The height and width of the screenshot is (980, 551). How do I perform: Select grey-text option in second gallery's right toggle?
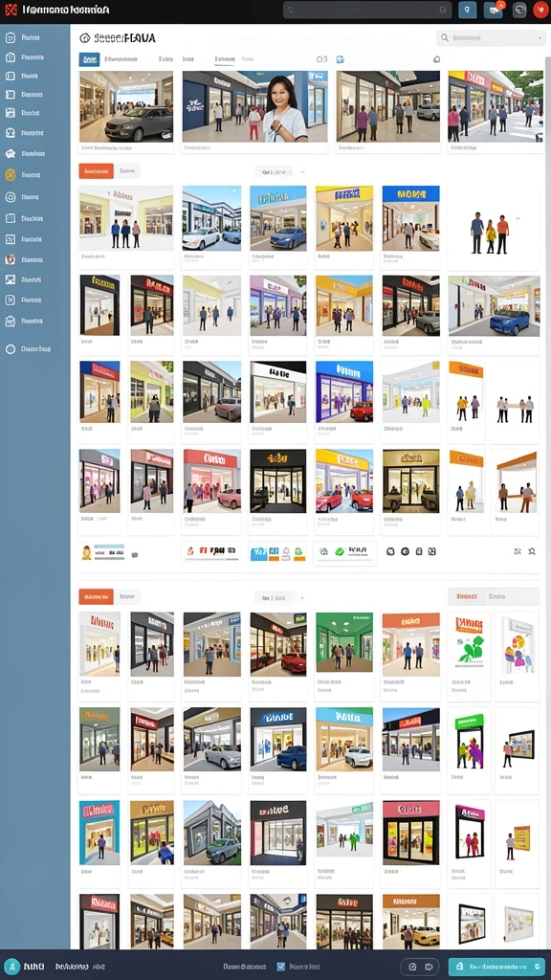[x=497, y=596]
